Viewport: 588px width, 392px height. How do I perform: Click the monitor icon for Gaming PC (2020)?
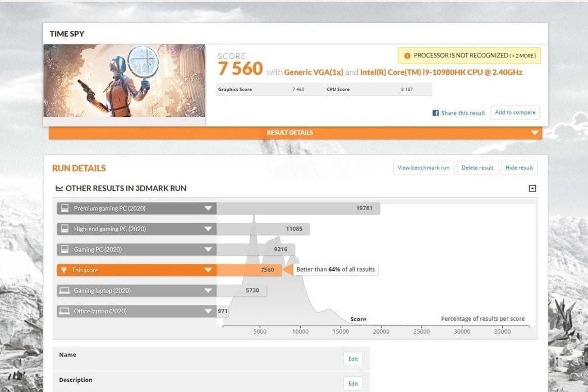[65, 249]
